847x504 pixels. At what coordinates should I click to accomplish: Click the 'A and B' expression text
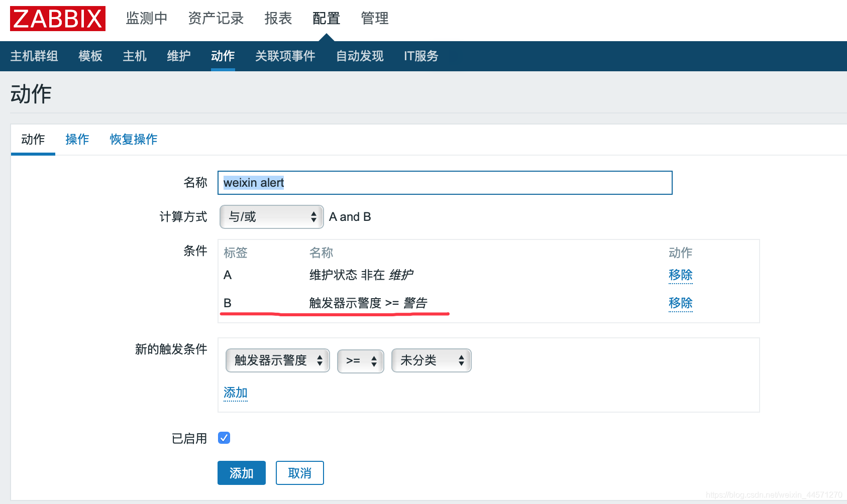350,217
